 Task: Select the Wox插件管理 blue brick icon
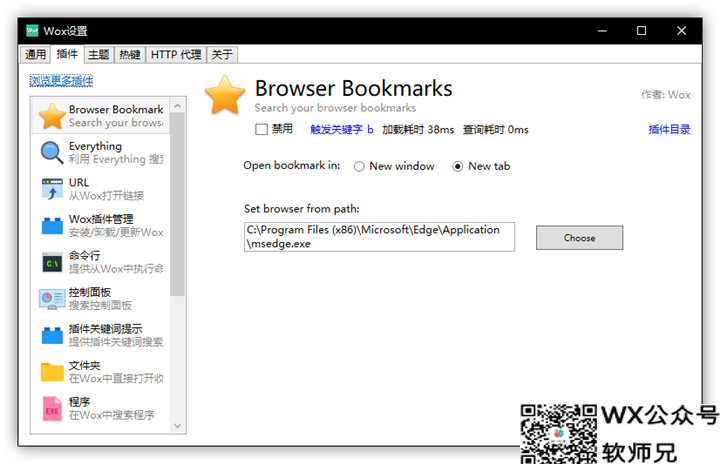[52, 226]
